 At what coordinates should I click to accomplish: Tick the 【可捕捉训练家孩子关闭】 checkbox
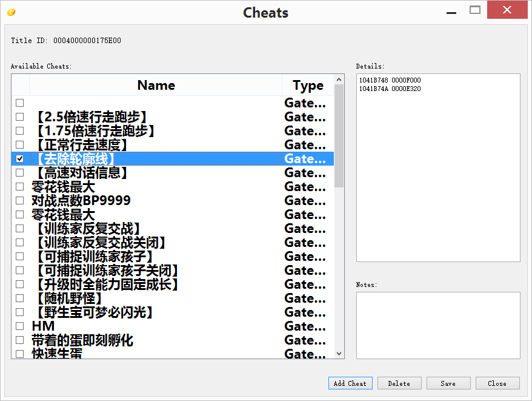pos(19,270)
